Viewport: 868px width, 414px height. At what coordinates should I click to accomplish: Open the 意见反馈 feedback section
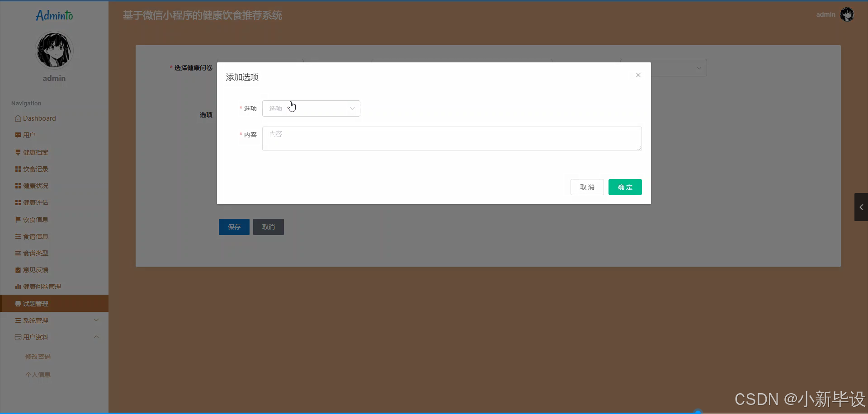click(35, 269)
